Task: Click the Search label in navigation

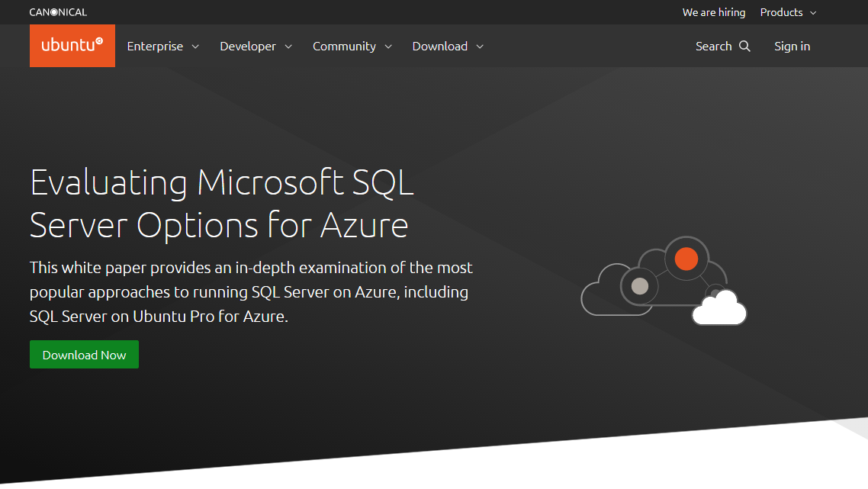Action: tap(714, 47)
